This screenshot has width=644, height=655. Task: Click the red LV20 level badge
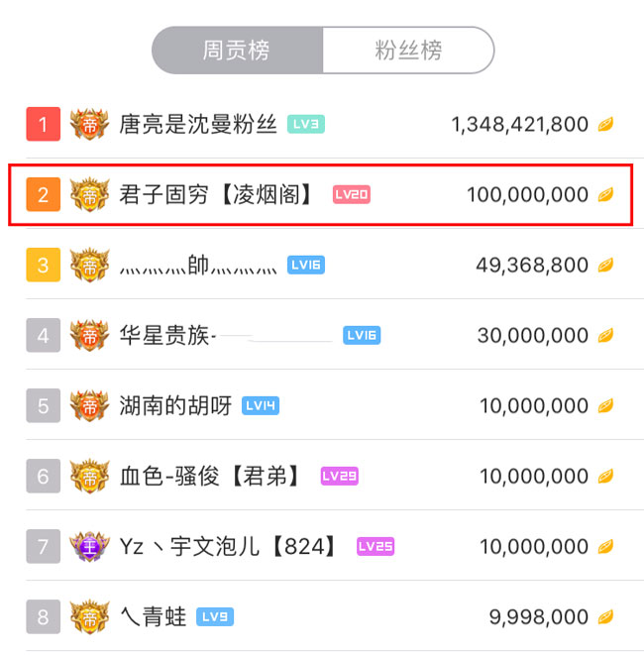[x=352, y=194]
